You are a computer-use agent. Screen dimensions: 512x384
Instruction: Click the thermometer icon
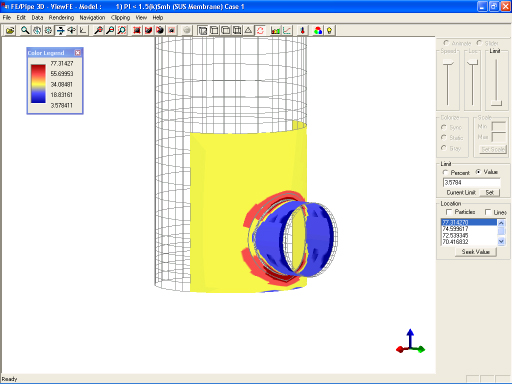coord(302,31)
